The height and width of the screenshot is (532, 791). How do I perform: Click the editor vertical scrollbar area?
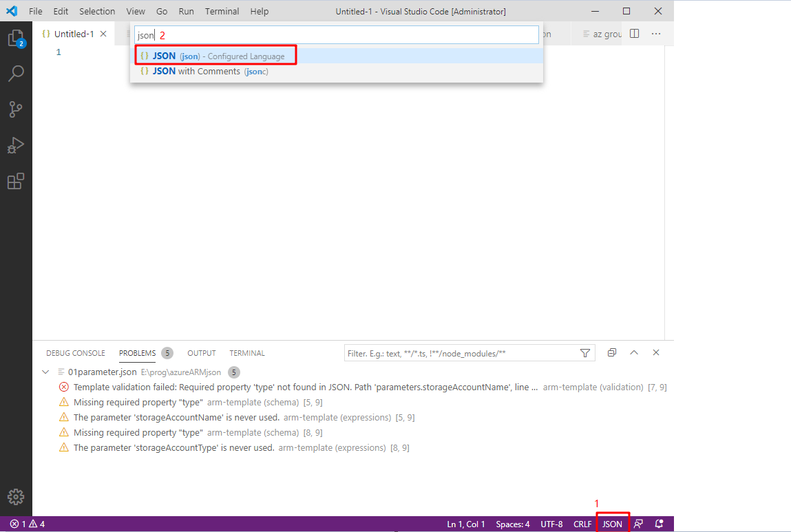(x=669, y=191)
